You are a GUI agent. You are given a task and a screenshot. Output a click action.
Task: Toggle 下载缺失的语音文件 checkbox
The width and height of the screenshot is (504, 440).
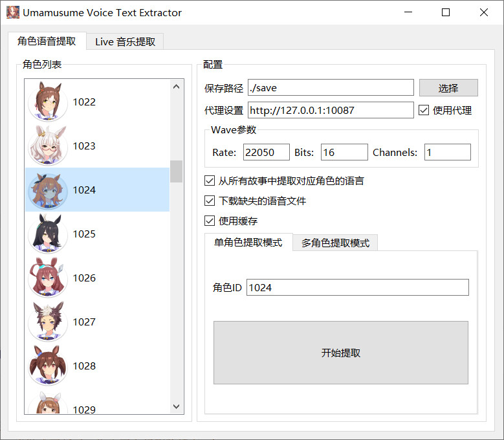point(210,201)
